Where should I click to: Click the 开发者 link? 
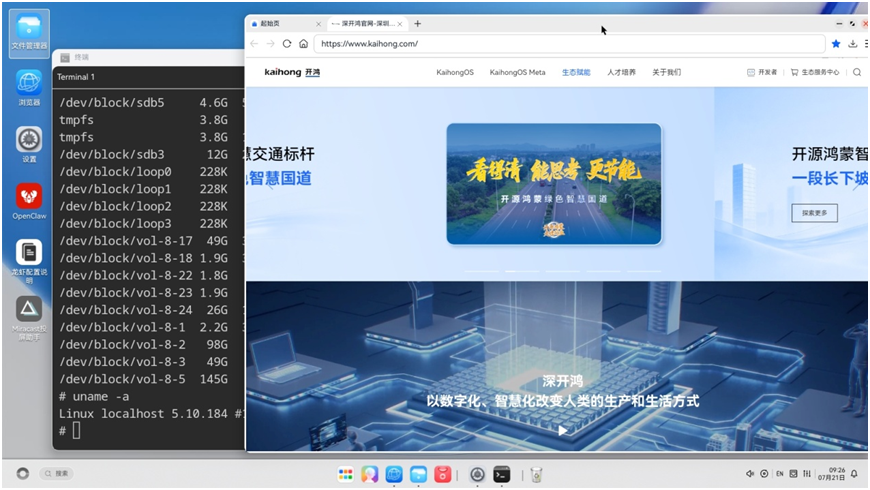[762, 72]
